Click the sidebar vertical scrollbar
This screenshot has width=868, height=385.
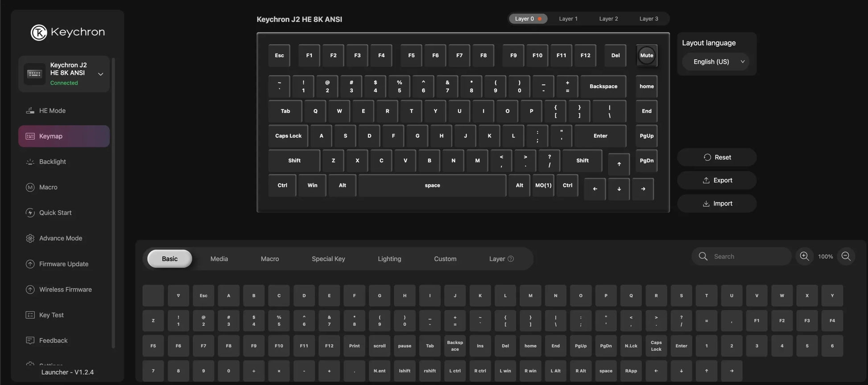click(x=113, y=203)
